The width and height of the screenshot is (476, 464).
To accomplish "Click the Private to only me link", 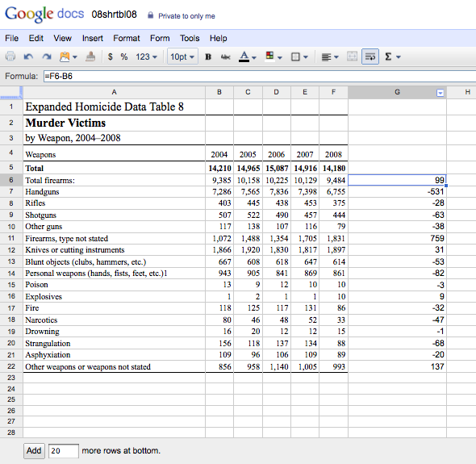I will 186,16.
